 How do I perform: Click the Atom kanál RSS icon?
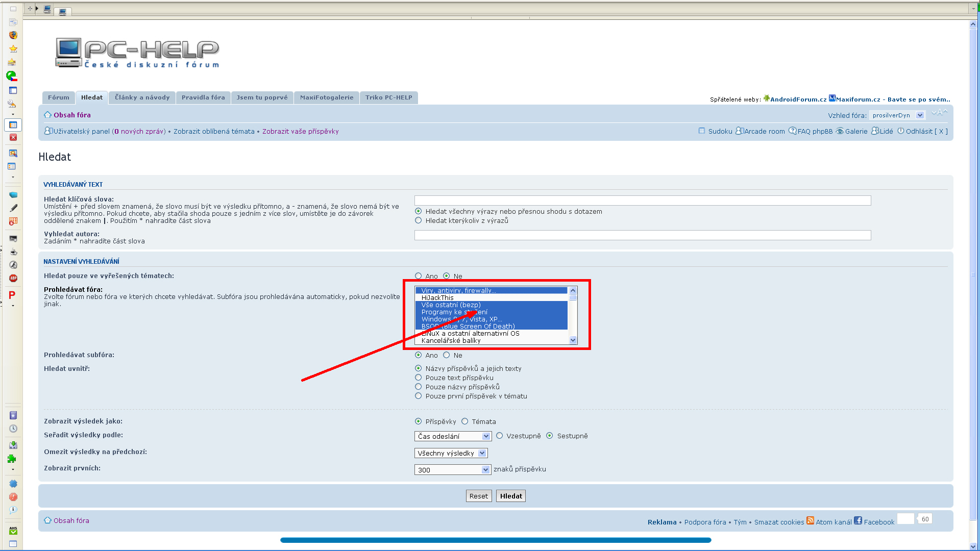(810, 521)
